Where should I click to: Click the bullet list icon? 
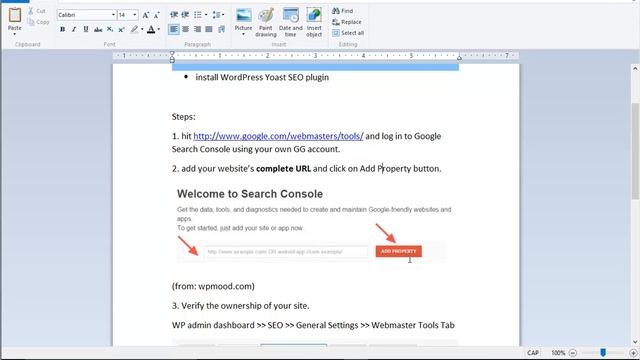198,15
